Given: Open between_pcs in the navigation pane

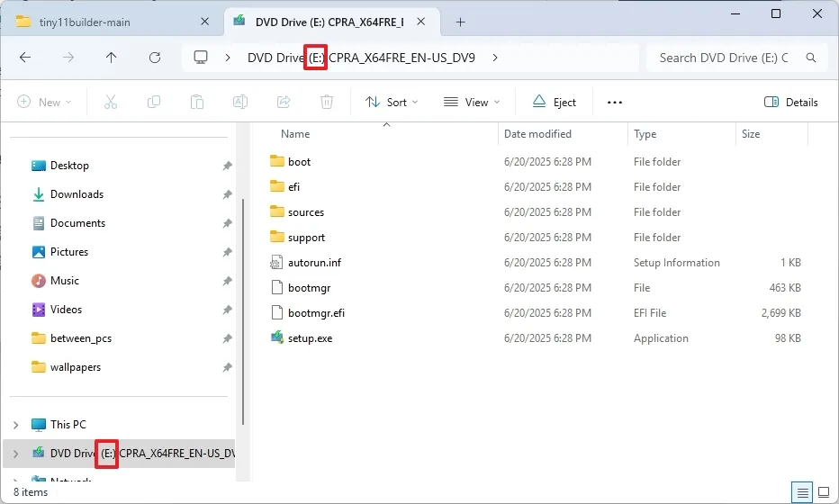Looking at the screenshot, I should [x=81, y=338].
